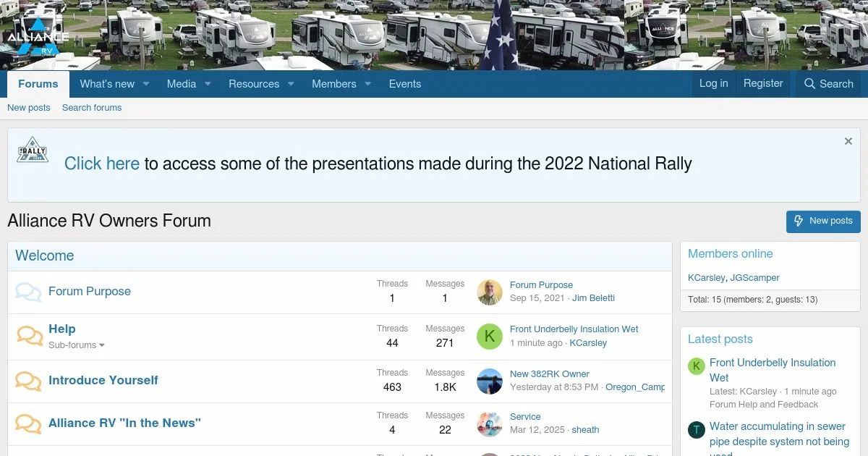Open the Forum Purpose forum
This screenshot has width=868, height=456.
(x=90, y=292)
